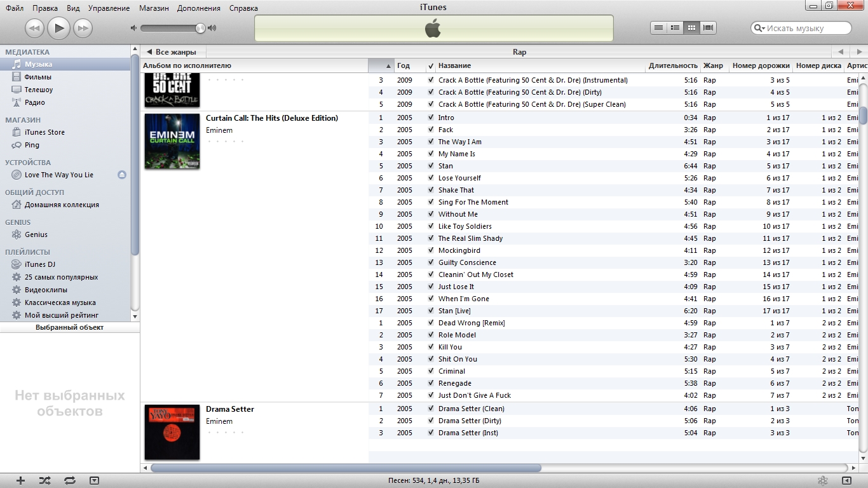
Task: Uncheck the Lose Yourself checkbox
Action: 431,178
